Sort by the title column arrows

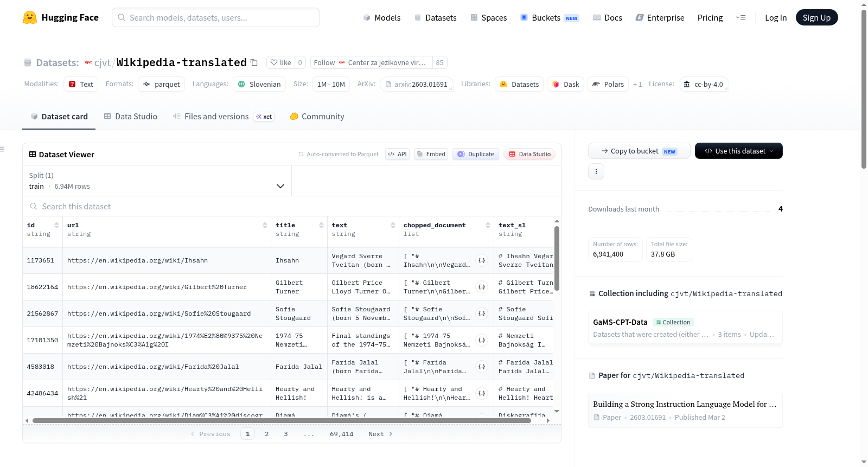pos(321,225)
